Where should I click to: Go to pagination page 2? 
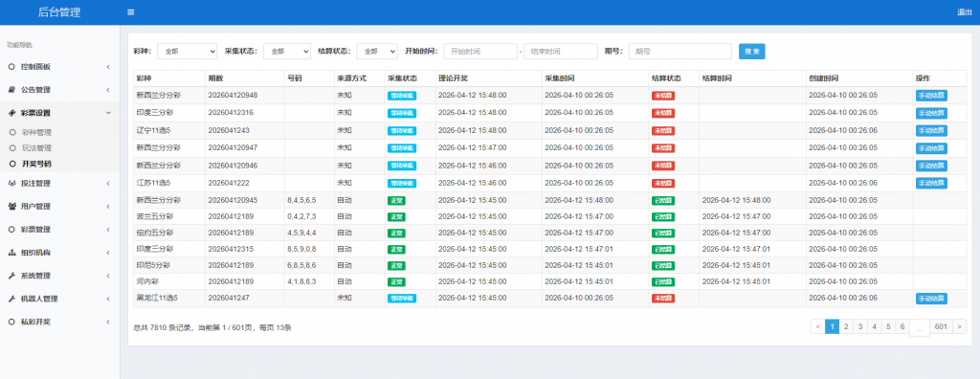(x=846, y=326)
